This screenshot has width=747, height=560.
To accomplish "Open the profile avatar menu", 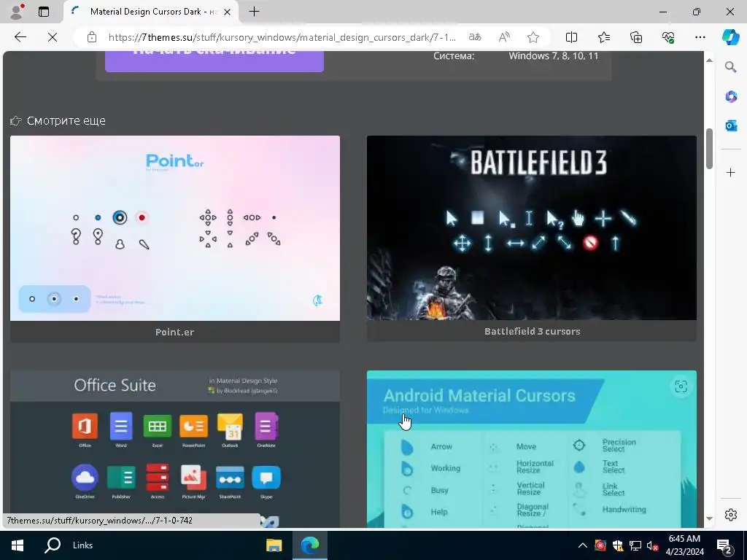I will 17,12.
